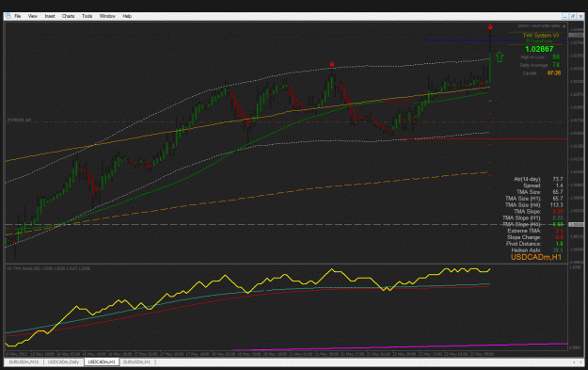Open the Tools menu
Screen dimensions: 588x370
click(x=87, y=16)
